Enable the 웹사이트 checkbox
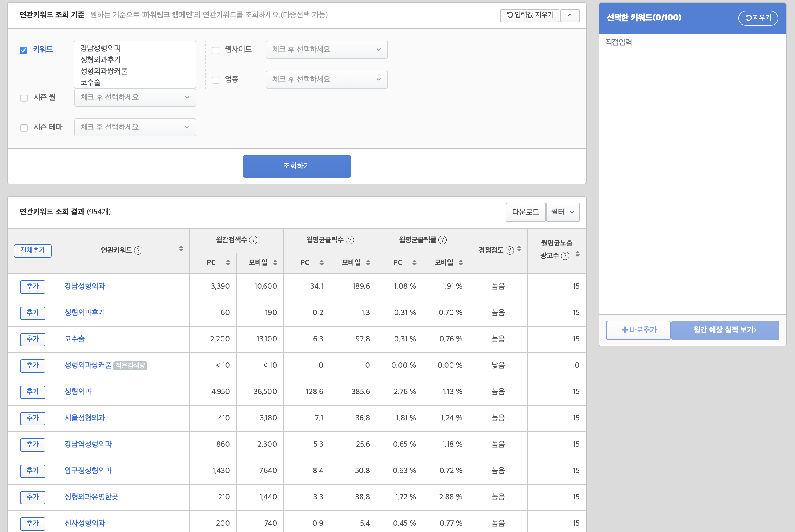795x532 pixels. (216, 50)
